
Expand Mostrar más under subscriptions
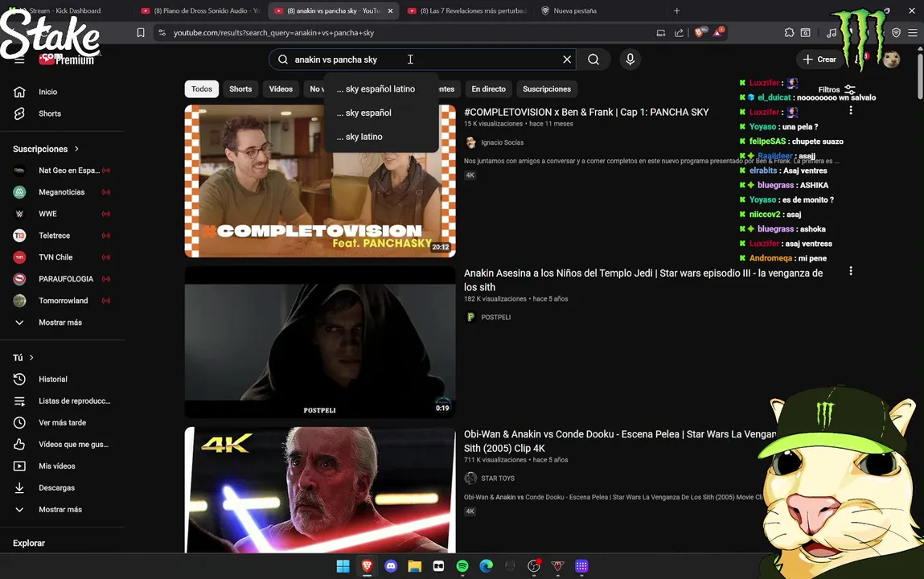pyautogui.click(x=60, y=322)
